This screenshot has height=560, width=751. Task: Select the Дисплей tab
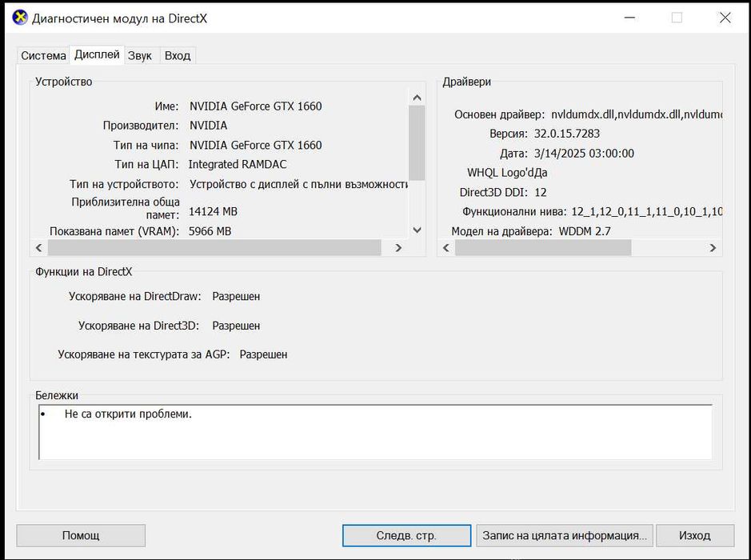[x=97, y=54]
